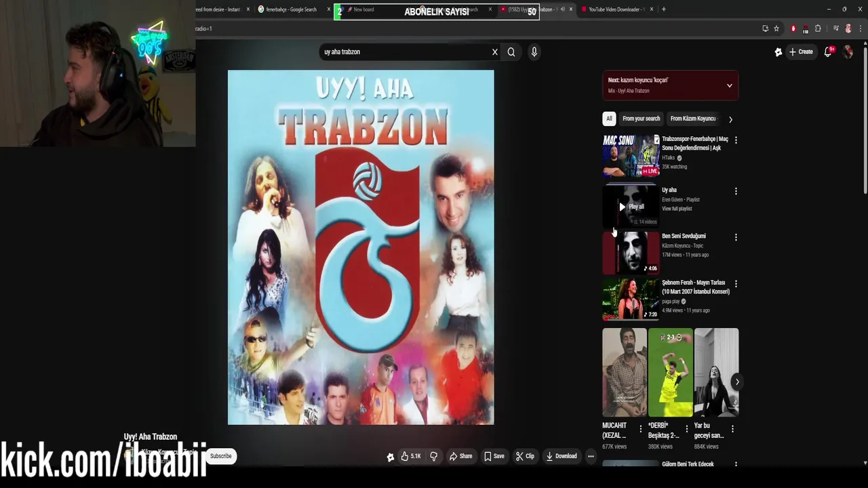The image size is (868, 488).
Task: Close the fenerbahçe Google Search tab
Action: [x=329, y=9]
